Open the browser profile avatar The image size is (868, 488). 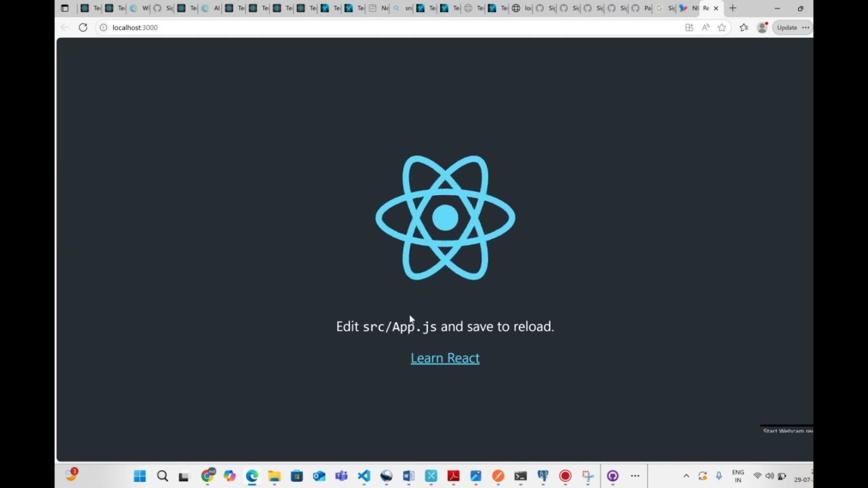762,28
